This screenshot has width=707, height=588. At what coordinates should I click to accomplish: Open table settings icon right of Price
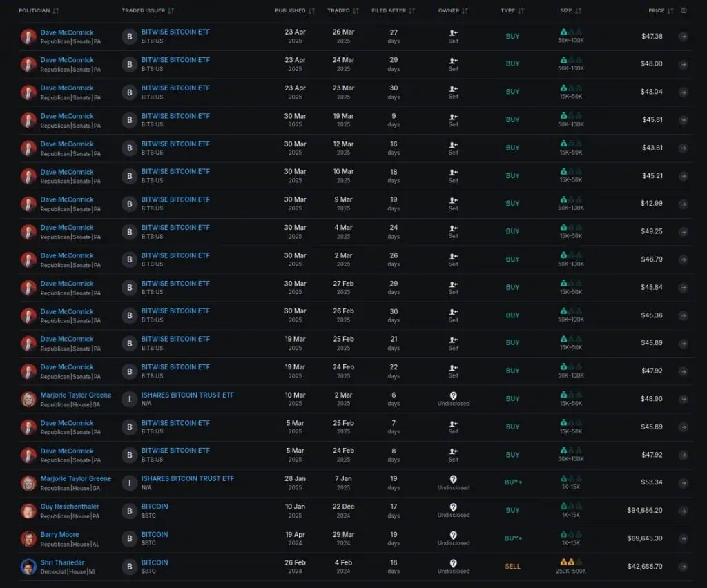coord(684,11)
